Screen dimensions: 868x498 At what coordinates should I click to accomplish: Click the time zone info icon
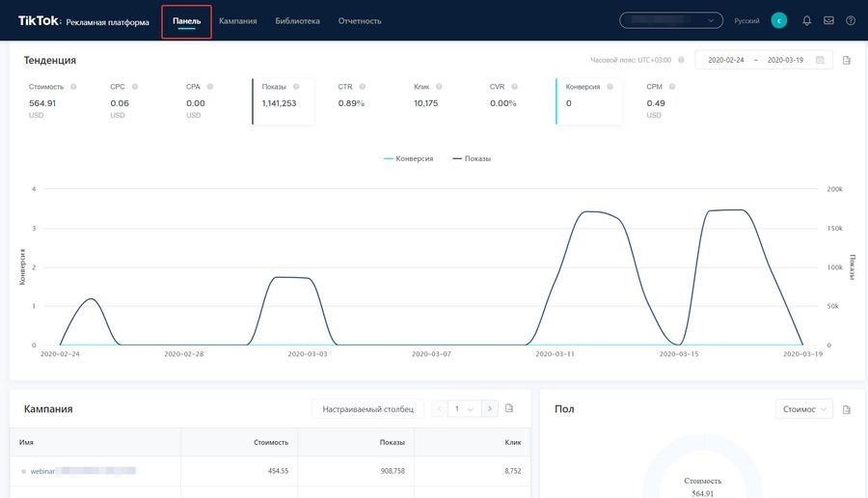click(682, 60)
